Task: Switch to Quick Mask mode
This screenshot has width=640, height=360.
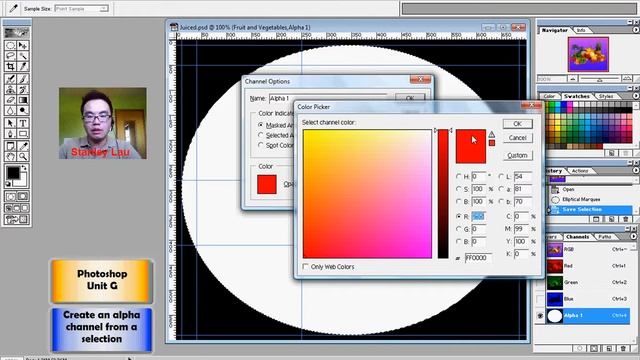Action: click(23, 196)
